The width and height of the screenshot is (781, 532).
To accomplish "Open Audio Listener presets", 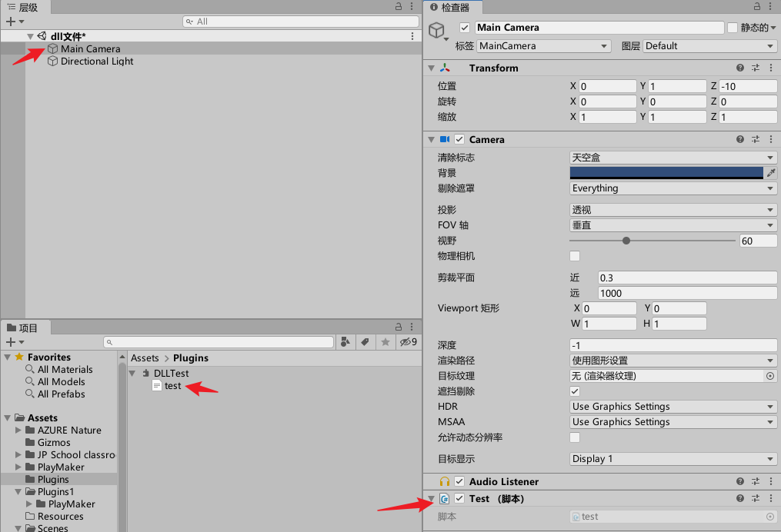I will (x=756, y=481).
